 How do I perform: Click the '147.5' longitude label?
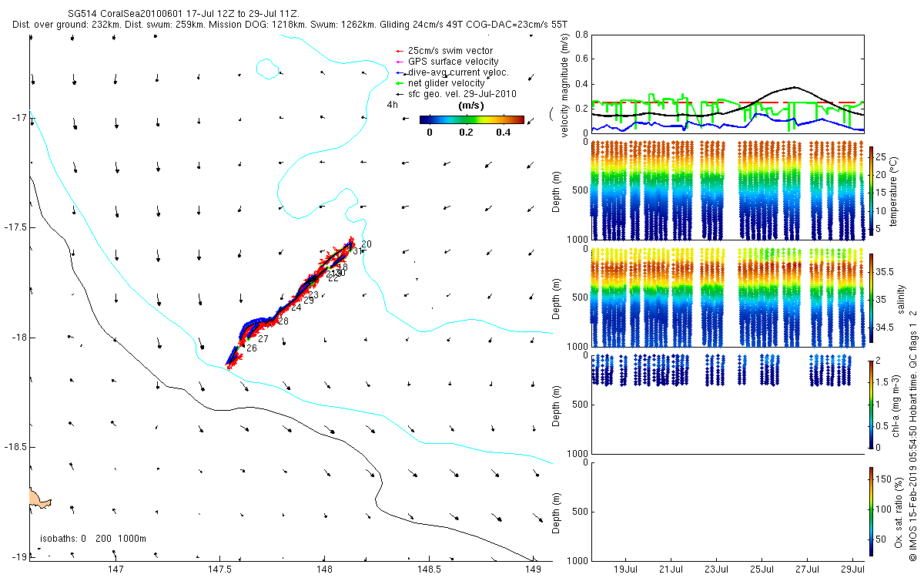tap(219, 570)
